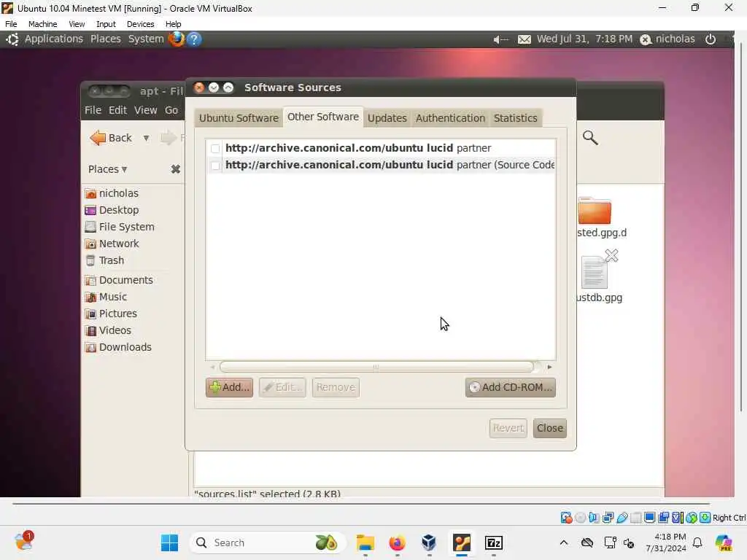This screenshot has height=560, width=747.
Task: Enable the partner (Source Code) checkbox
Action: click(215, 166)
